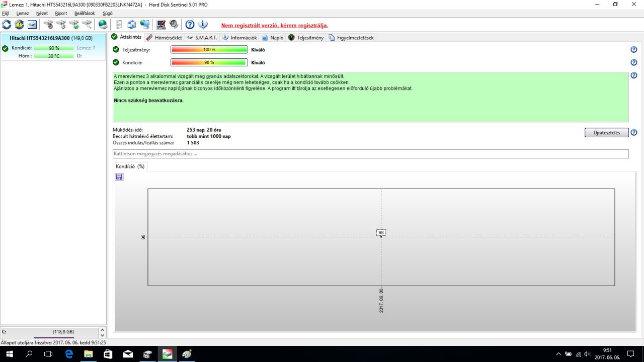Click the Kondíció 98 % bar in overview

pos(209,63)
